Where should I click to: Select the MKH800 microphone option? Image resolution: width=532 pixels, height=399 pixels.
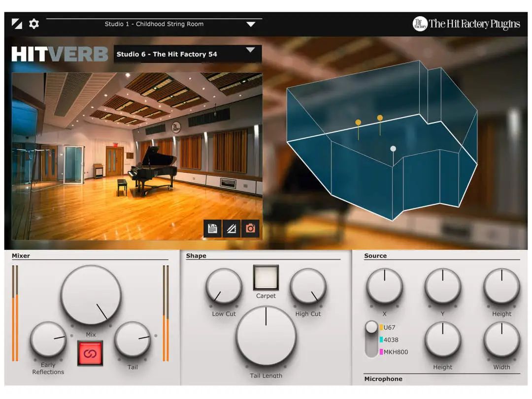[x=395, y=352]
